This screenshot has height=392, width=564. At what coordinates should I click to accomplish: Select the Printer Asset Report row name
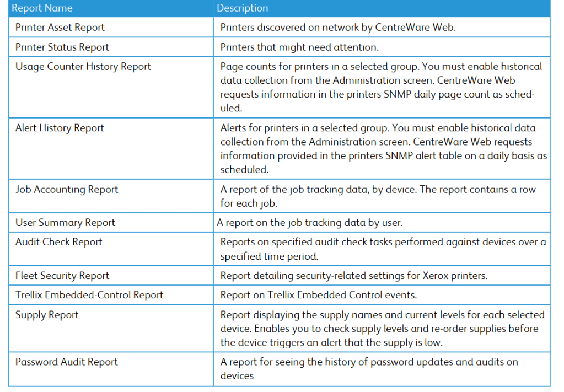(x=60, y=28)
